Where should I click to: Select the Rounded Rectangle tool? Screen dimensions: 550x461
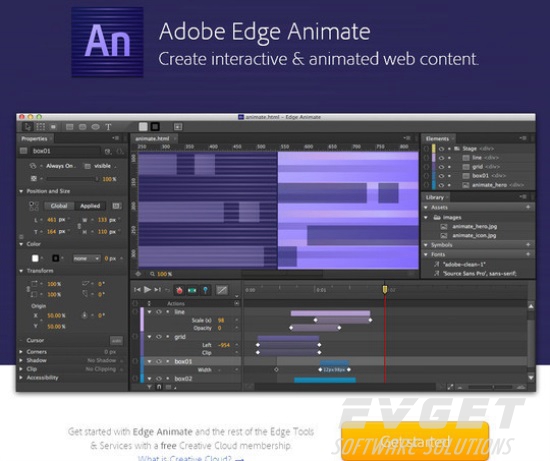[x=82, y=127]
